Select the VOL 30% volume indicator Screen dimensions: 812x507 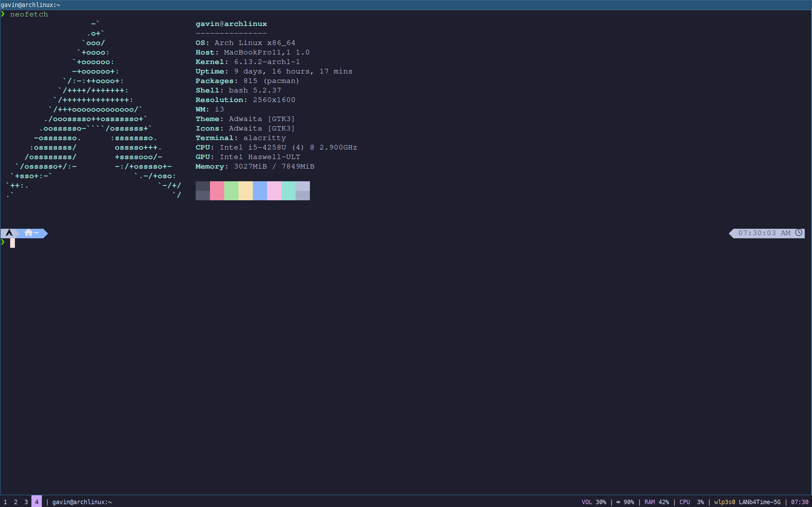595,502
